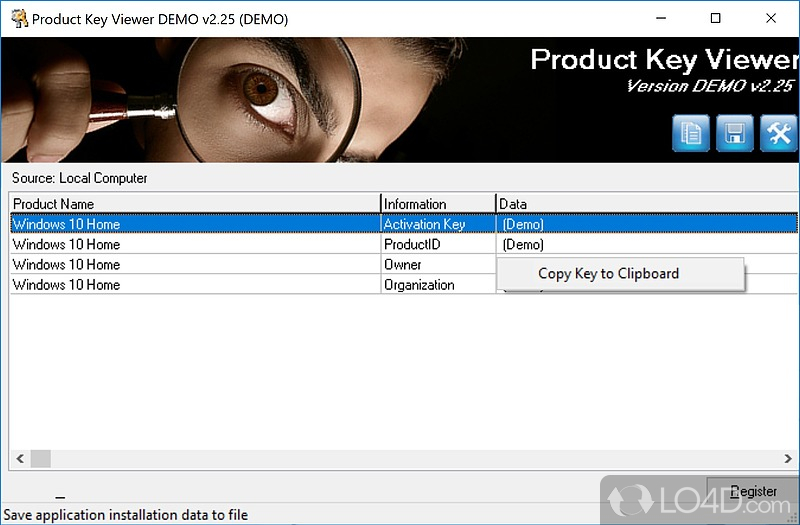Click the Activation Key cell
Screen dimensions: 800x525
438,224
